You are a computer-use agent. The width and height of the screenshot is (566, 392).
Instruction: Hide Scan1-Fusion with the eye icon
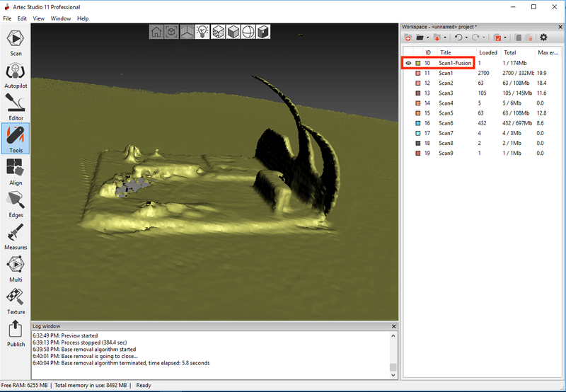[x=408, y=63]
